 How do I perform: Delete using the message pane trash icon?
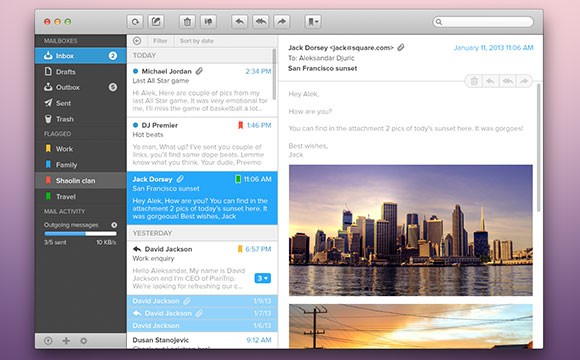[474, 81]
